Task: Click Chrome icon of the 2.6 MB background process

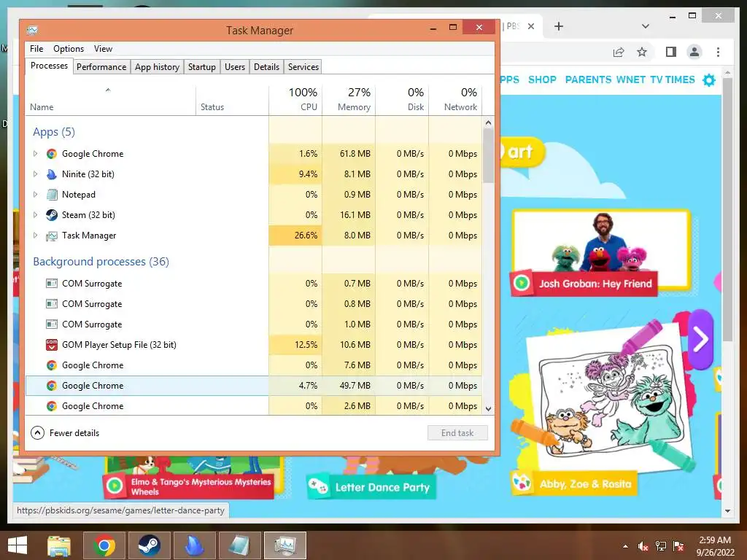Action: (x=52, y=406)
